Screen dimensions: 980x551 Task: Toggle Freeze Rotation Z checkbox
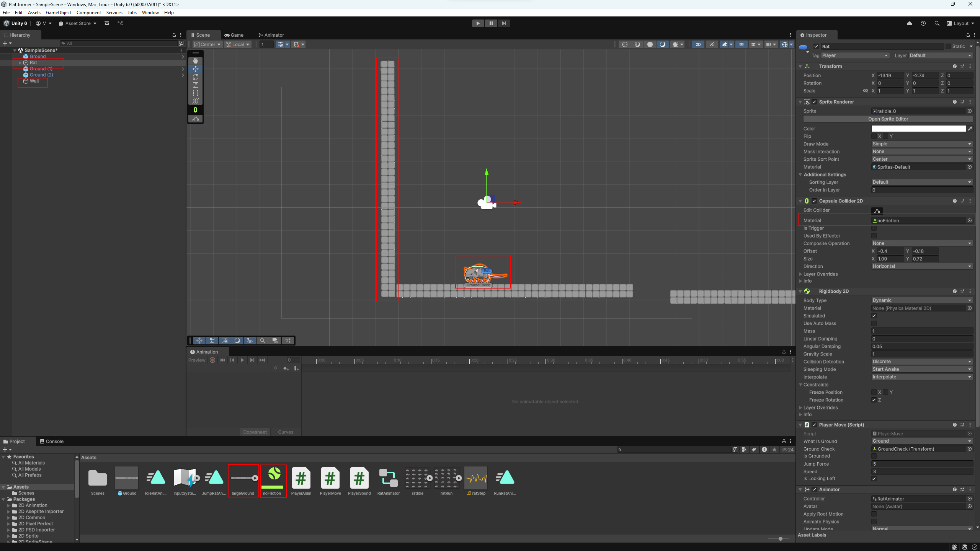click(874, 400)
